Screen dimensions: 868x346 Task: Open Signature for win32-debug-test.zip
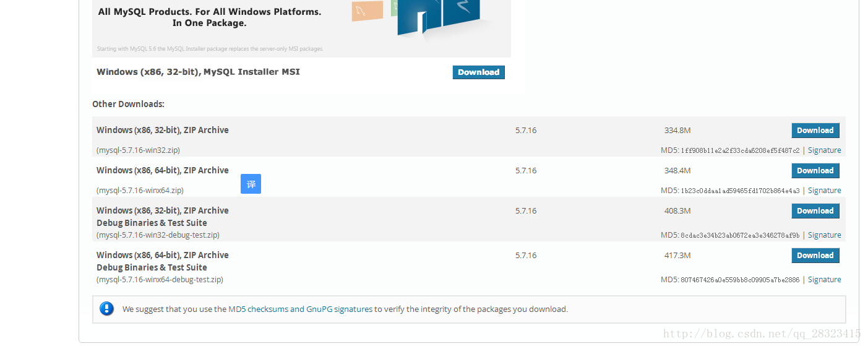(824, 235)
